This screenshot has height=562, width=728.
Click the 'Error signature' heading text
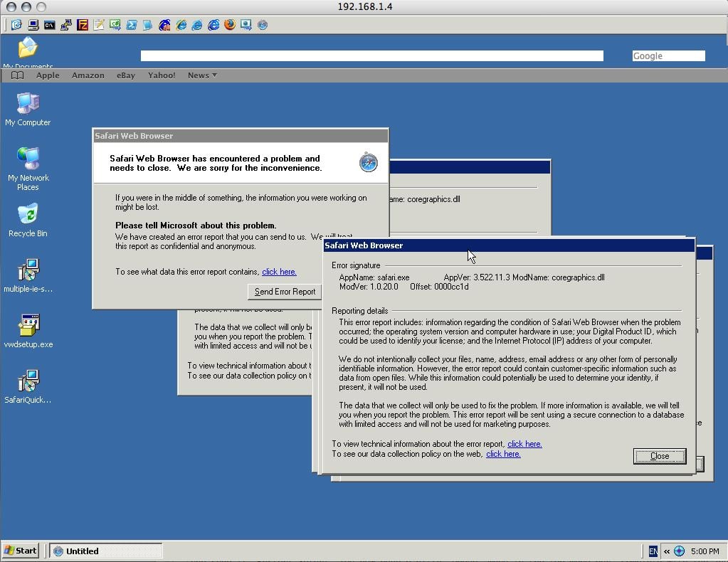pyautogui.click(x=356, y=265)
